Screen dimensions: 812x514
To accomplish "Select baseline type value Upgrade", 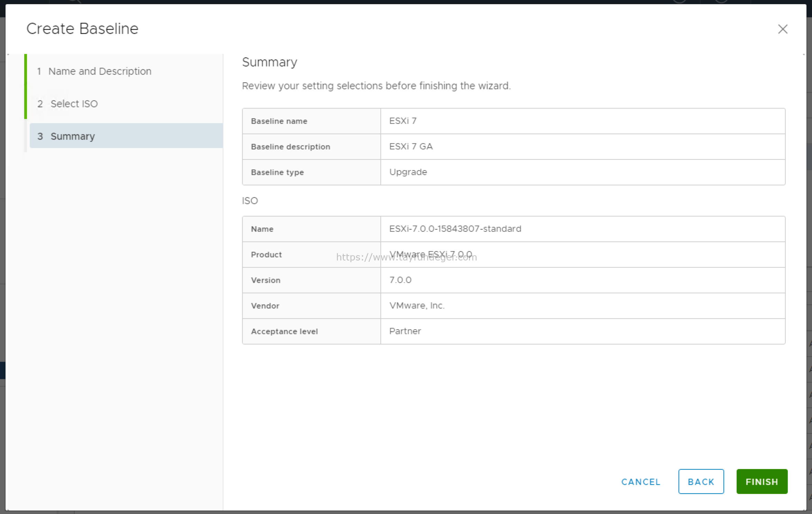I will (408, 172).
